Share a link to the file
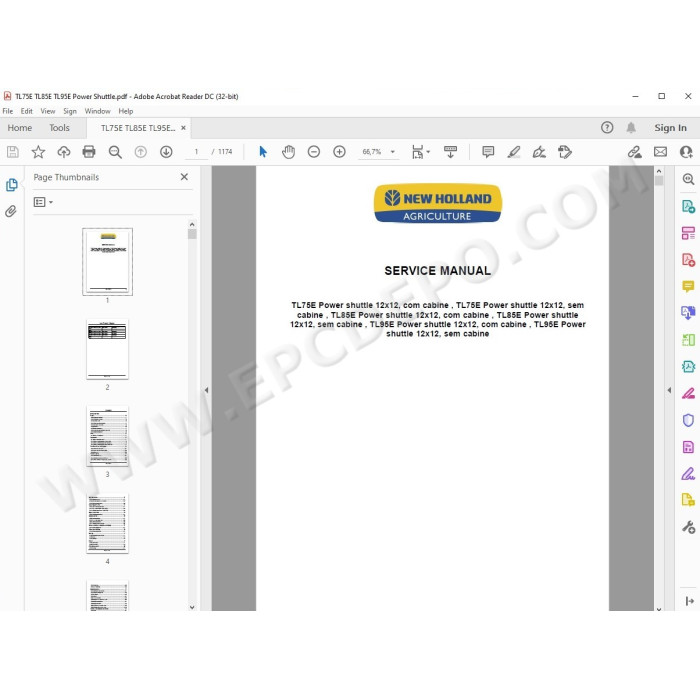This screenshot has height=700, width=700. tap(634, 152)
